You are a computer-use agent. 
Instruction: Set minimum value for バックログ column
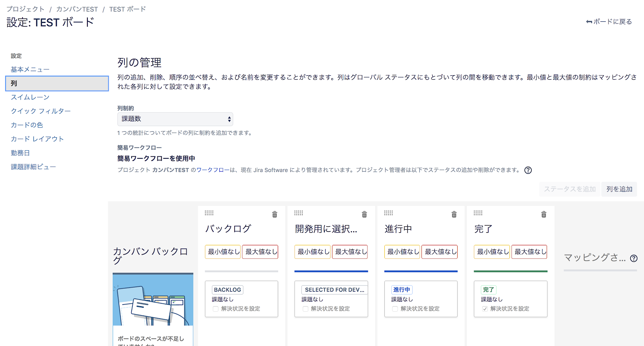[223, 252]
